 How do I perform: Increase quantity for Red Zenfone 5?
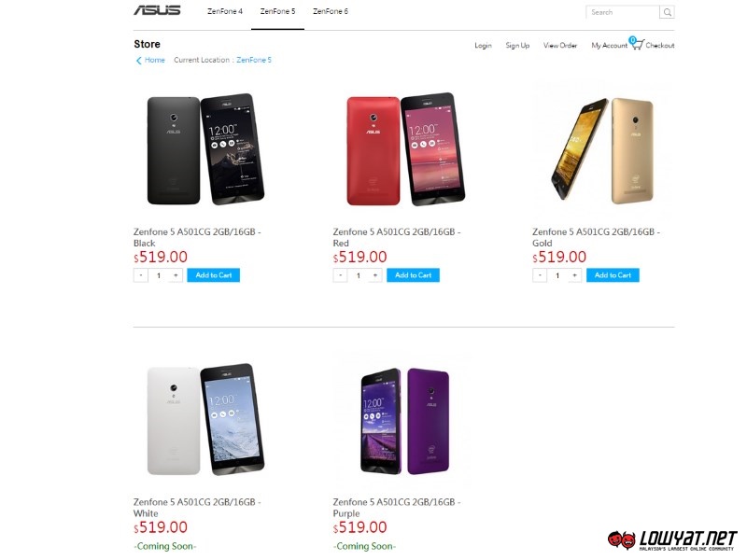(x=375, y=275)
